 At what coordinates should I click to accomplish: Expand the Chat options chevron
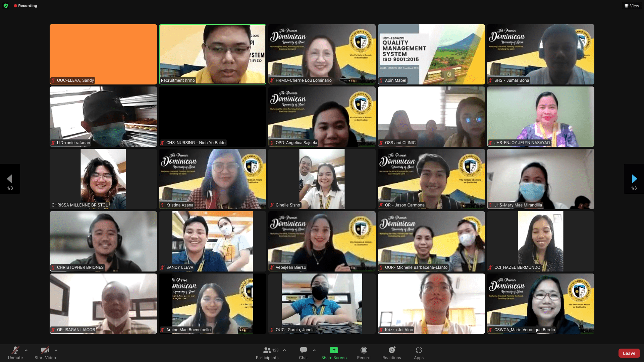[x=314, y=350]
